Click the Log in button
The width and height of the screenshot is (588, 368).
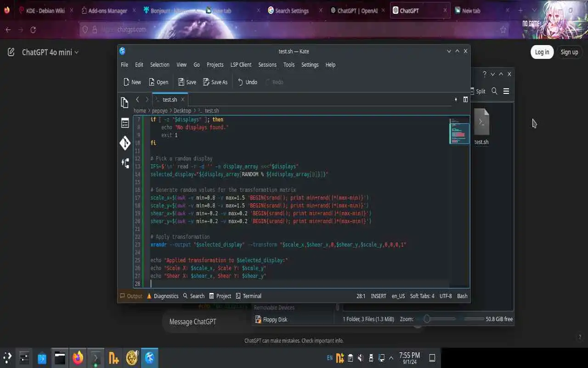tap(542, 52)
